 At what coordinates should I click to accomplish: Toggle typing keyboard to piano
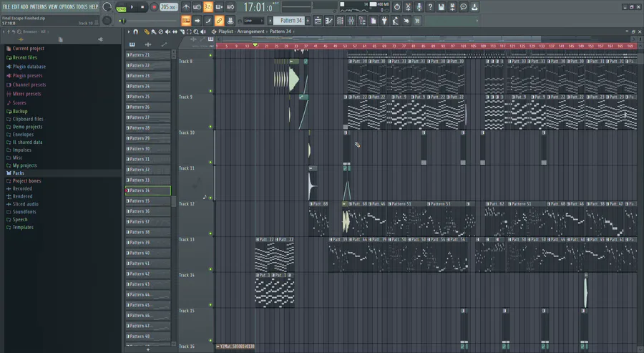(x=185, y=21)
